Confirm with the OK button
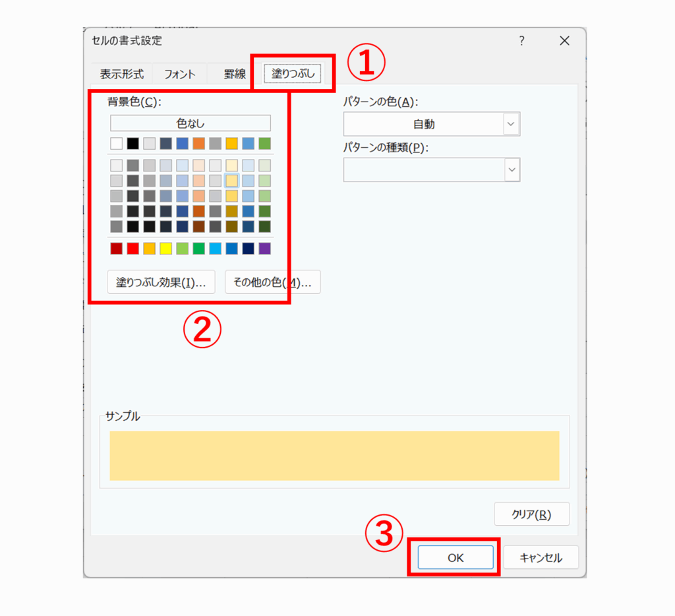Screen dimensions: 675x616 tap(455, 557)
